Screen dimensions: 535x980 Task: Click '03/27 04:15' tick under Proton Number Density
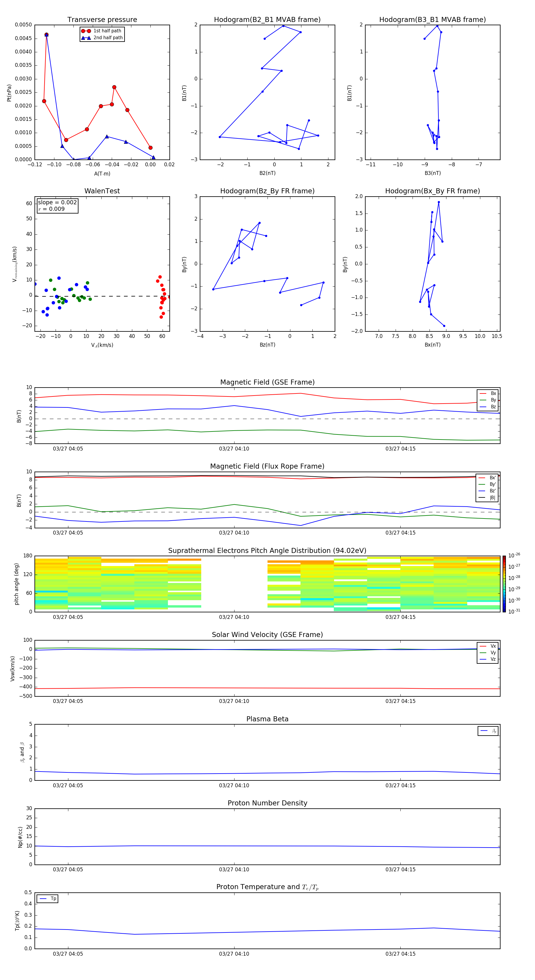coord(400,870)
